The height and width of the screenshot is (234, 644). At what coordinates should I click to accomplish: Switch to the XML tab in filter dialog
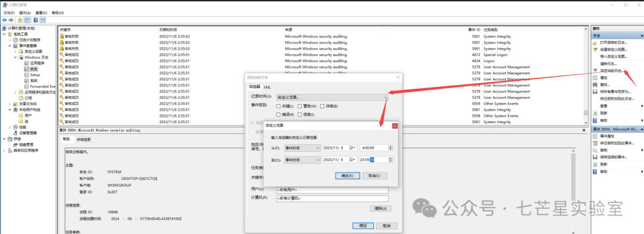[x=267, y=88]
